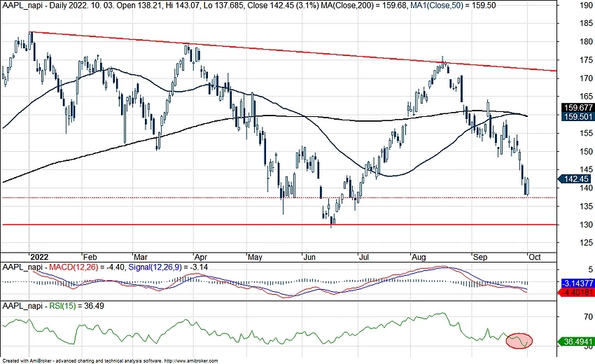Viewport: 595px width, 364px height.
Task: Click the MA(Close,200) = 159.68 legend text
Action: [x=364, y=6]
